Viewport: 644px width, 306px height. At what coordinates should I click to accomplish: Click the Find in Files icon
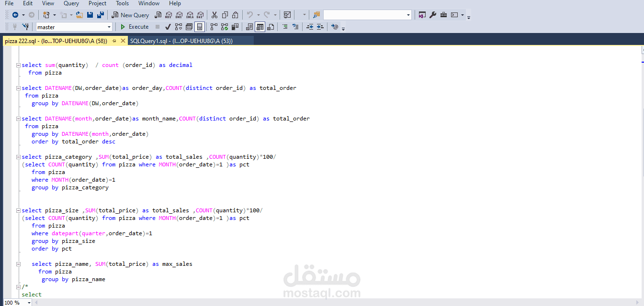coord(316,15)
